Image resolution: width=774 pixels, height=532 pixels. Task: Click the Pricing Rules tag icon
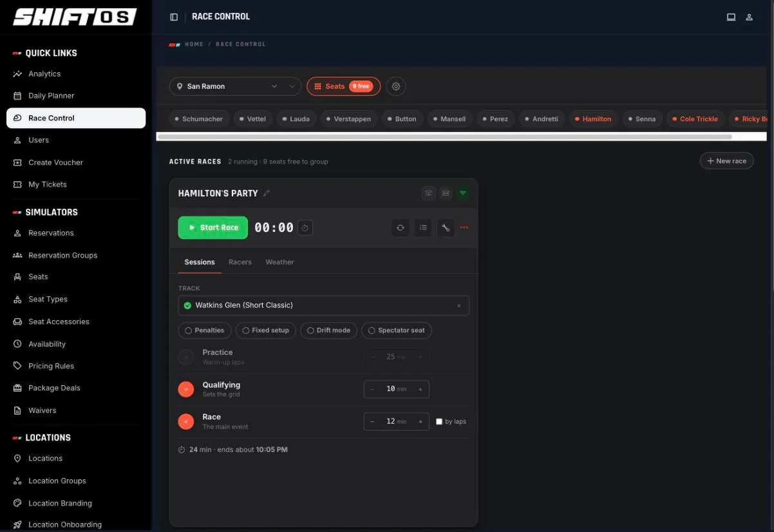pyautogui.click(x=17, y=366)
